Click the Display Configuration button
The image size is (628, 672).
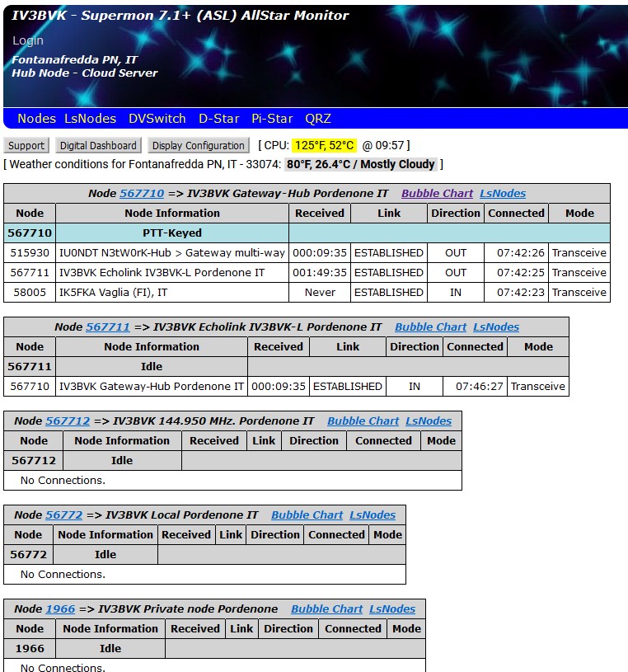(199, 145)
